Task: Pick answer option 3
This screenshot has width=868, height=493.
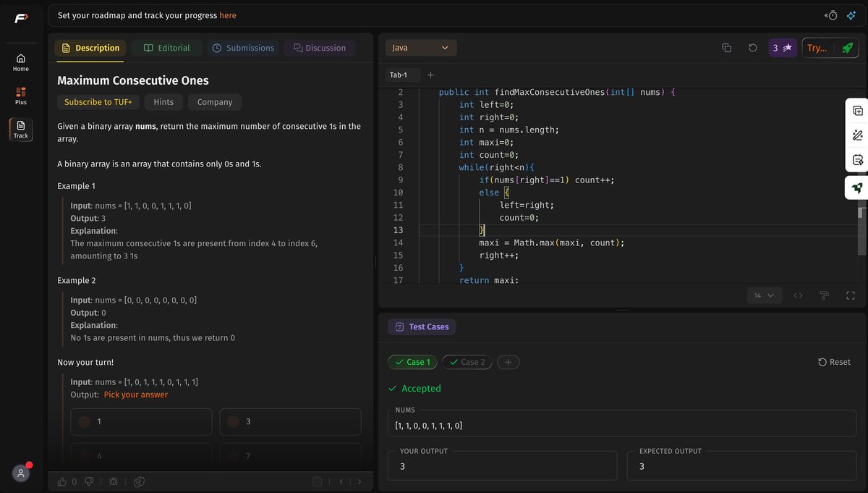Action: pyautogui.click(x=290, y=421)
